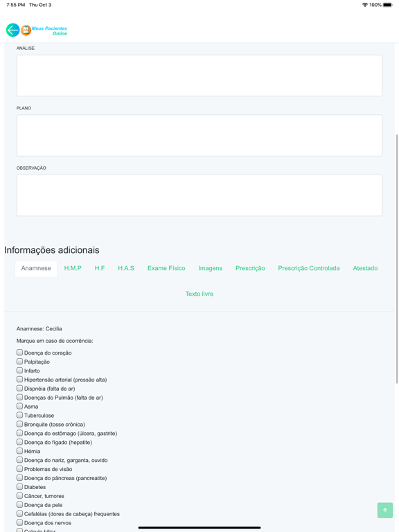
Task: Click inside the Plano text area
Action: click(199, 135)
